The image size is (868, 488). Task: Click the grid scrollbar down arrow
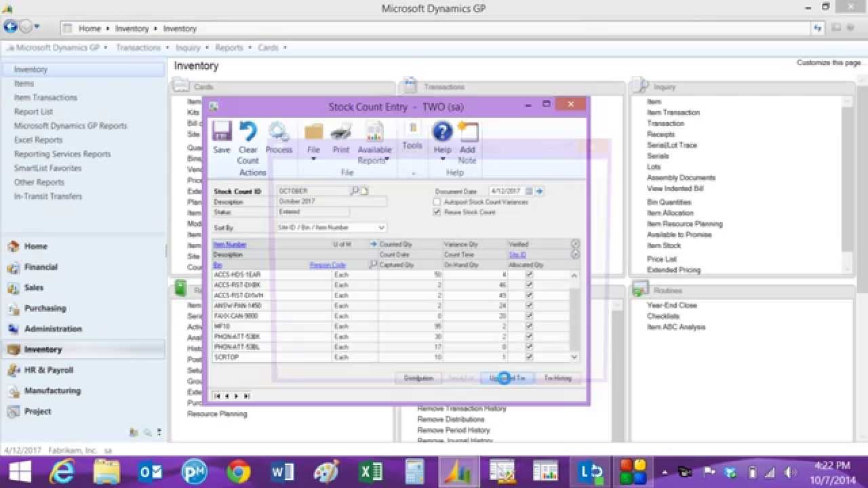tap(574, 357)
